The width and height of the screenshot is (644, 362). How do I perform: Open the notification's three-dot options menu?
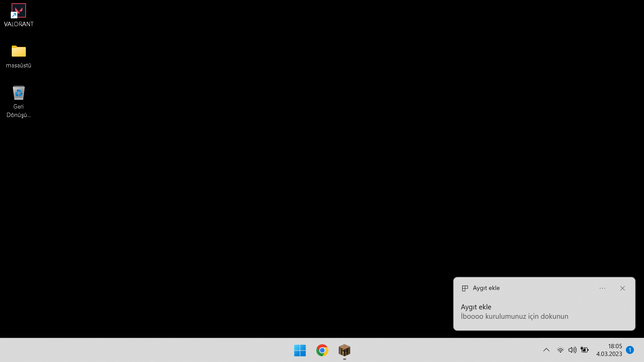602,288
